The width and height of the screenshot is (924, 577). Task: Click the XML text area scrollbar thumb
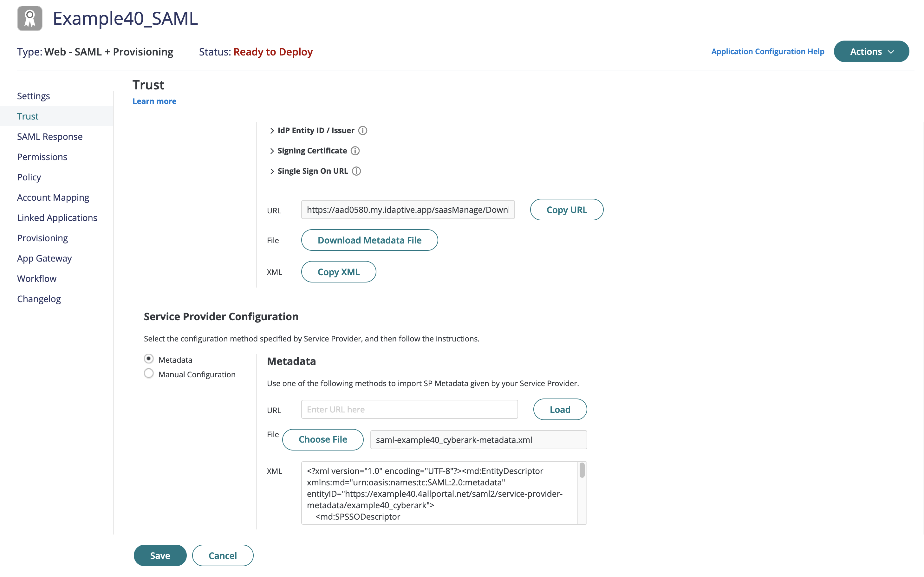click(582, 470)
